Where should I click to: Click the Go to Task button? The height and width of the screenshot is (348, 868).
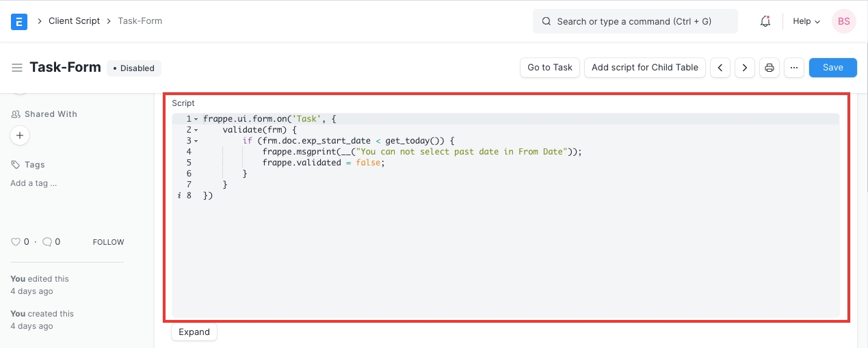(x=550, y=68)
